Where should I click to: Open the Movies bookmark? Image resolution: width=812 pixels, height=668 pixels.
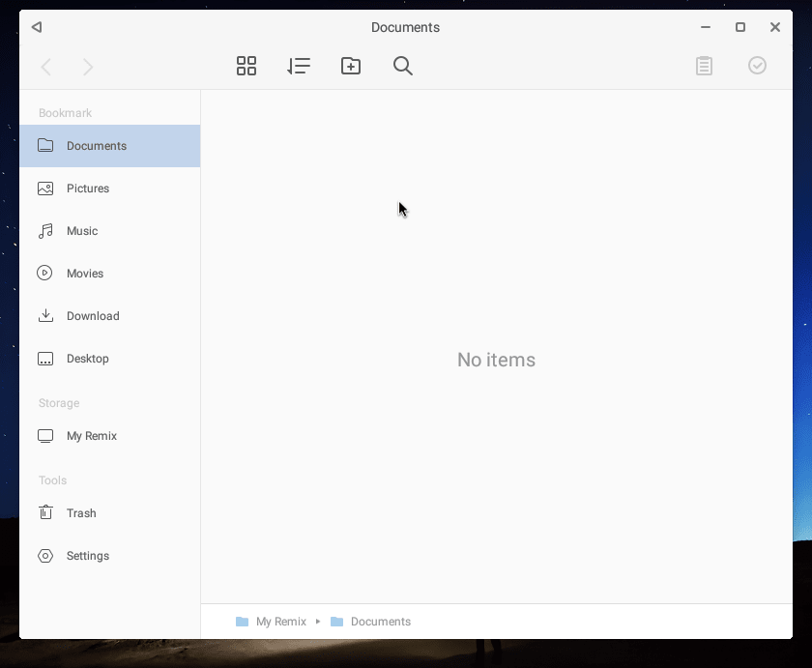[110, 274]
